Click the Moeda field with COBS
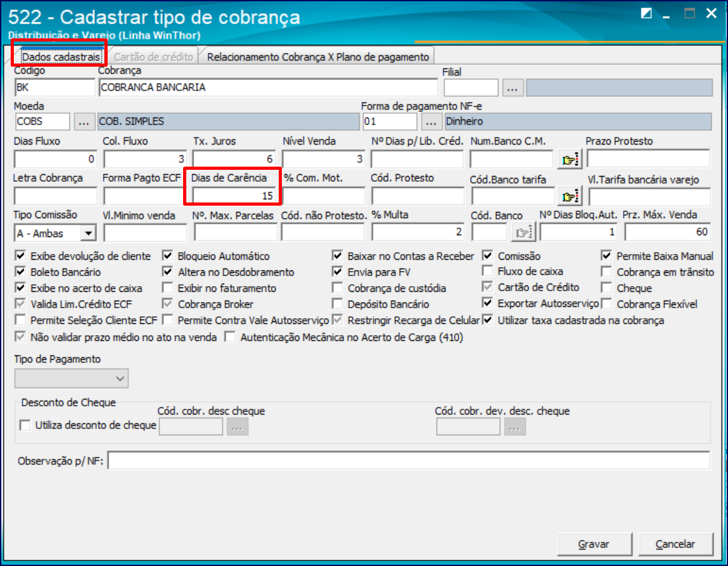Image resolution: width=728 pixels, height=566 pixels. [x=42, y=121]
